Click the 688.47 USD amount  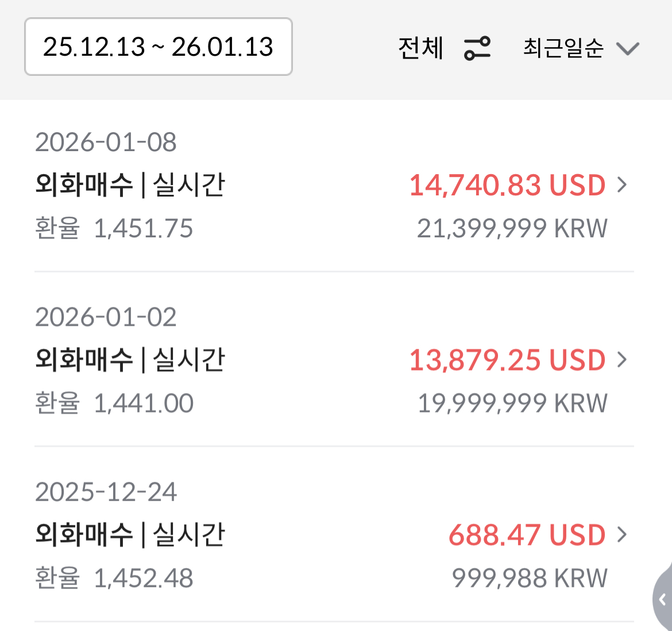click(527, 535)
